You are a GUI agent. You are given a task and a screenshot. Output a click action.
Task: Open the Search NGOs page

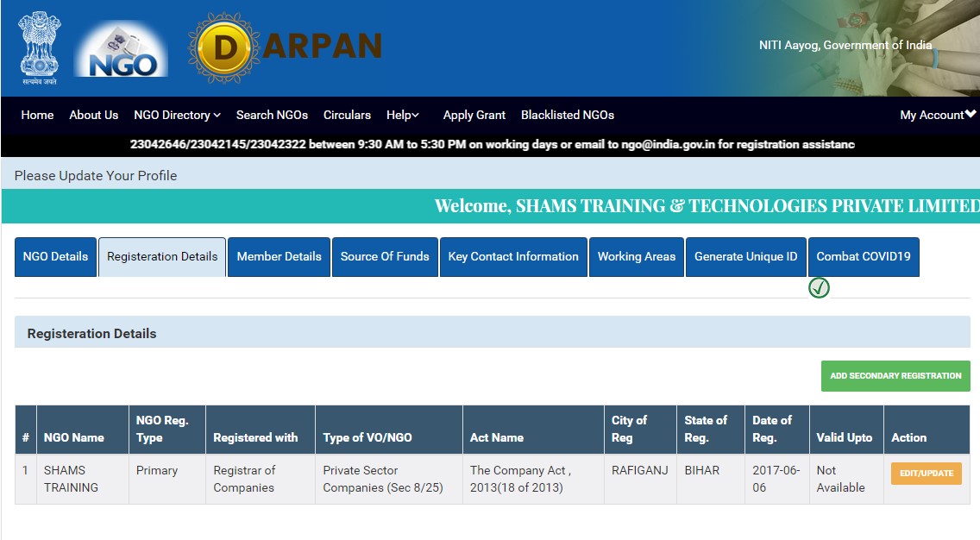click(x=272, y=115)
